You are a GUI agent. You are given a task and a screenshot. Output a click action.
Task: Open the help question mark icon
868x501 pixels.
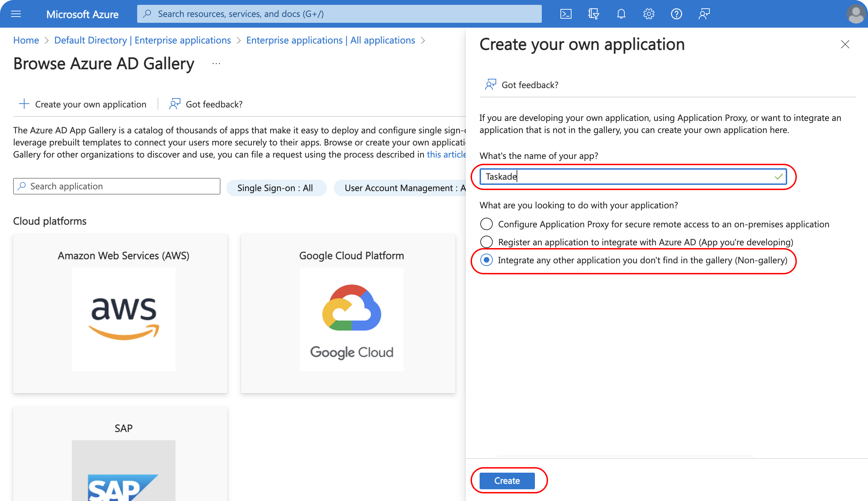(676, 14)
